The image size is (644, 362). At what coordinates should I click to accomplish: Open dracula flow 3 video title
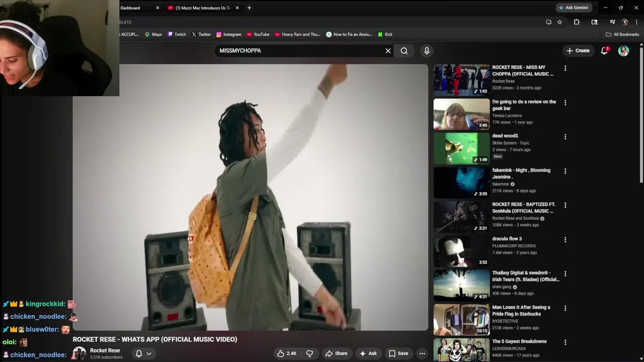[507, 239]
